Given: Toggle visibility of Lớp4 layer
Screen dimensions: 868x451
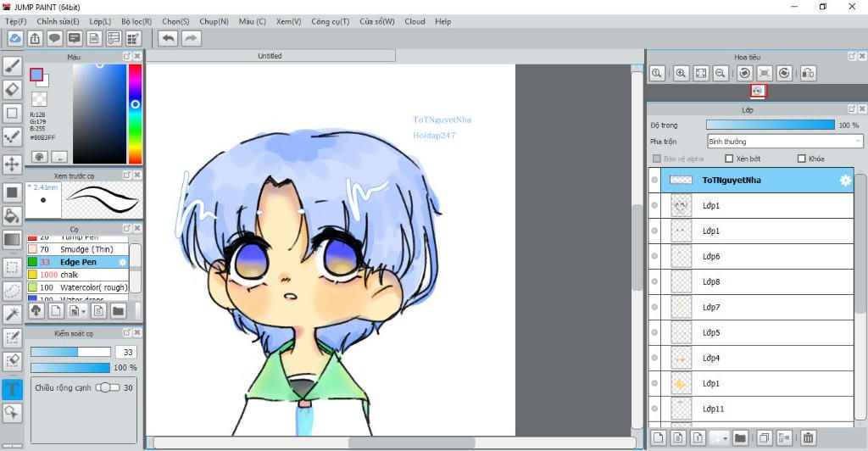Looking at the screenshot, I should point(654,358).
